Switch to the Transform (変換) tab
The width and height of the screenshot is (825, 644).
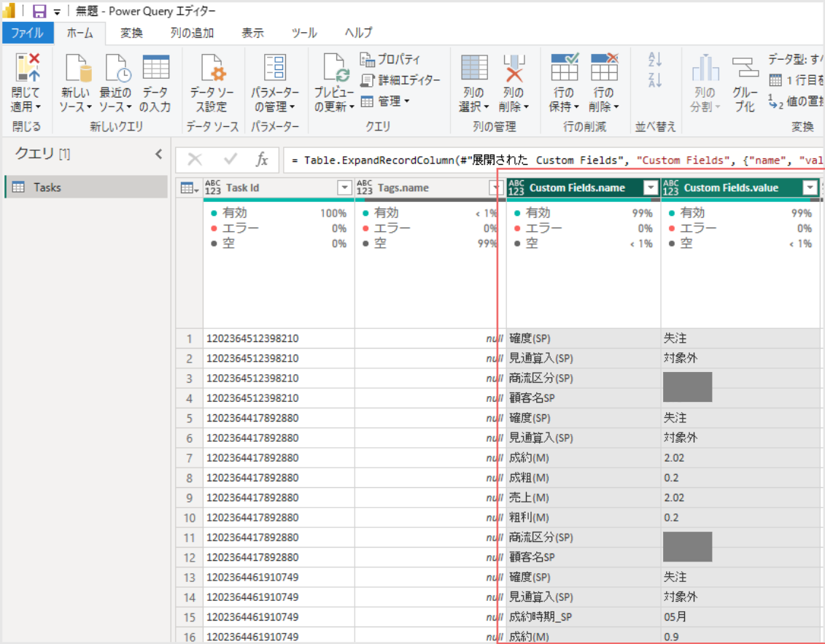(131, 33)
